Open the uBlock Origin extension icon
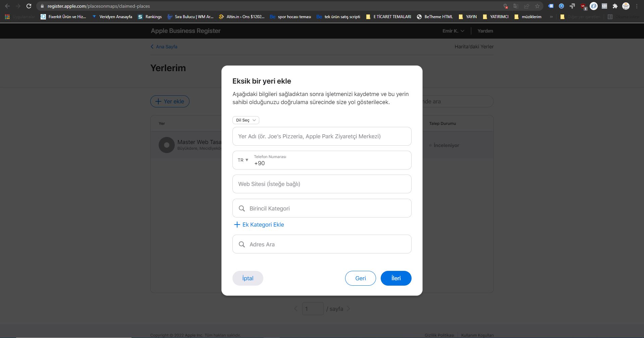The height and width of the screenshot is (338, 644). (583, 6)
